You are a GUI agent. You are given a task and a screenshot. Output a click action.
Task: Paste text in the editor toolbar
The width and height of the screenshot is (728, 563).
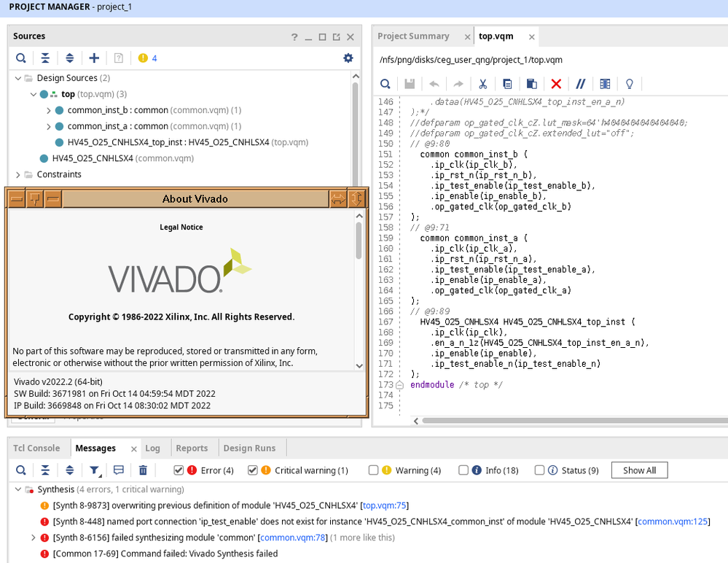531,84
